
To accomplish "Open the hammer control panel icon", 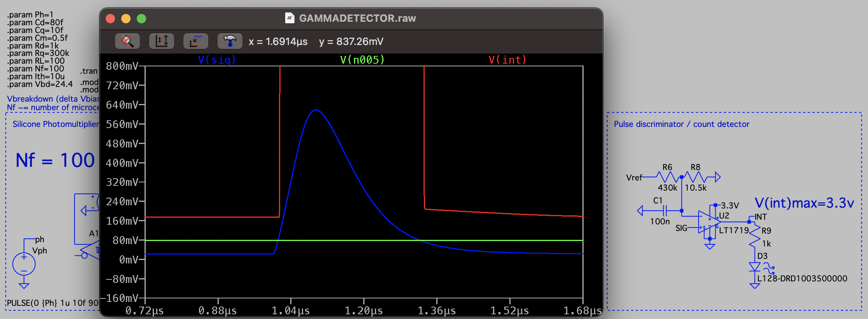I will [230, 41].
